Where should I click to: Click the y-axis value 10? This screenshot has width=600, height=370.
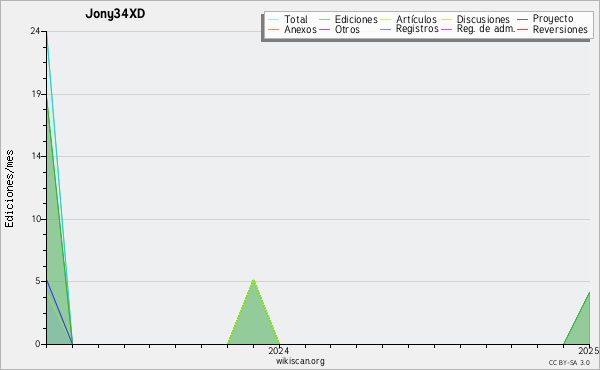coord(36,219)
